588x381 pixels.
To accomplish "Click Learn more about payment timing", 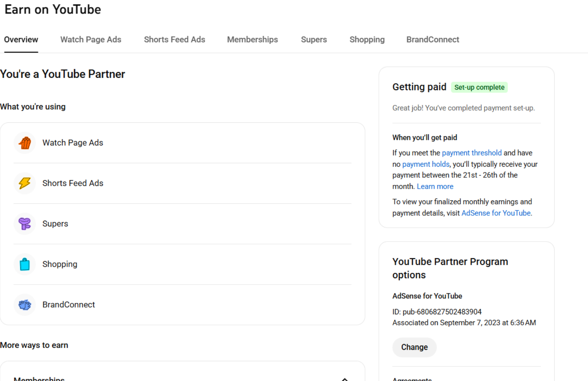I will (435, 187).
